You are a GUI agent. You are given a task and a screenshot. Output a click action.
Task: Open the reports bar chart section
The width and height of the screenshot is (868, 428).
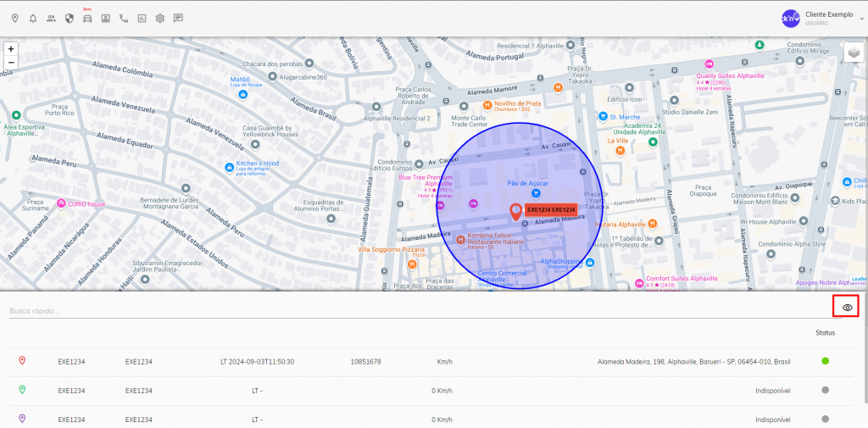pos(142,19)
